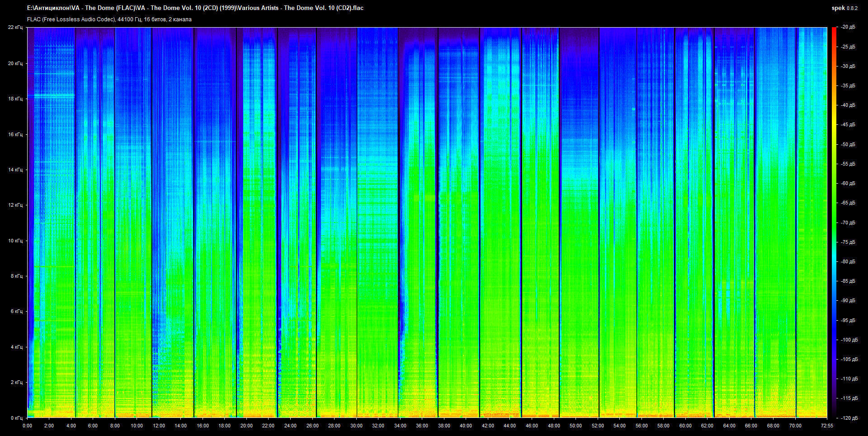Click the 4 кГц frequency axis label
Viewport: 868px width, 436px height.
tap(17, 347)
